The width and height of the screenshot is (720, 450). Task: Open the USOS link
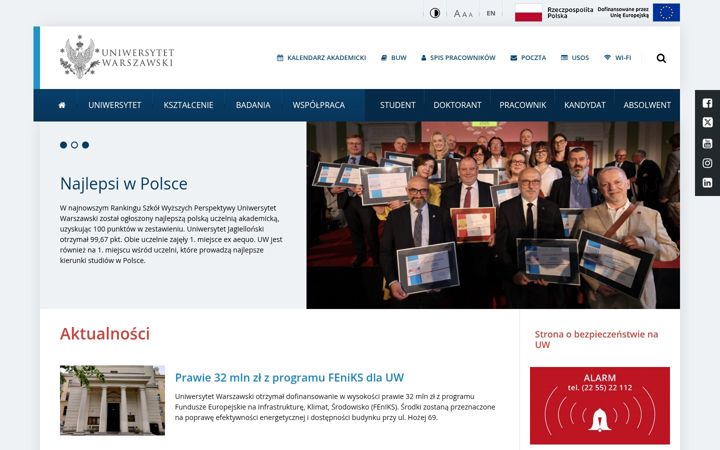(575, 58)
